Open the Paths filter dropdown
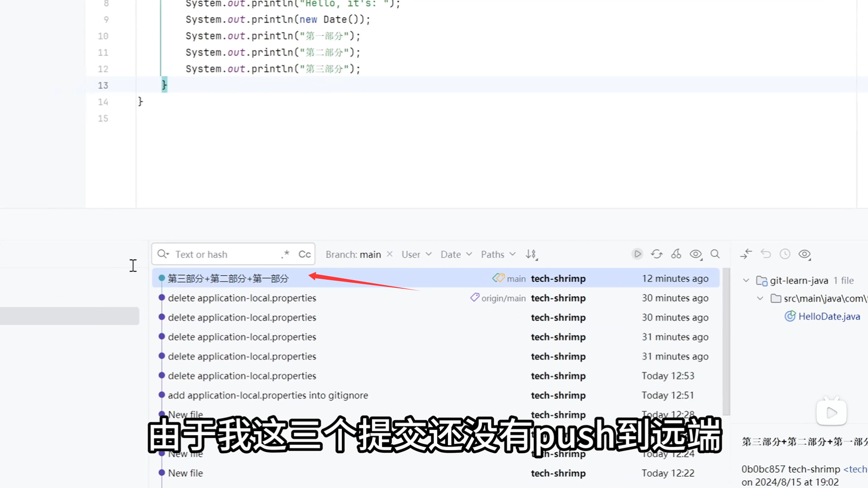The image size is (868, 488). tap(498, 254)
